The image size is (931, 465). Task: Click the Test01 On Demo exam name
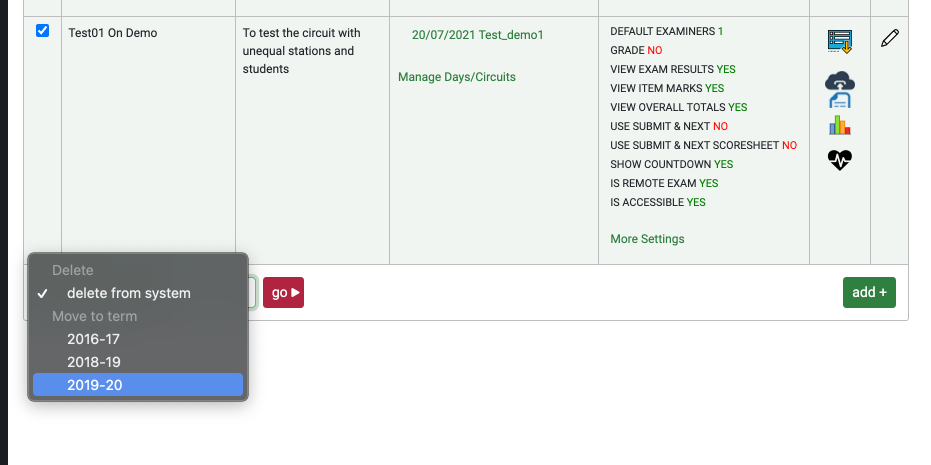click(x=112, y=33)
